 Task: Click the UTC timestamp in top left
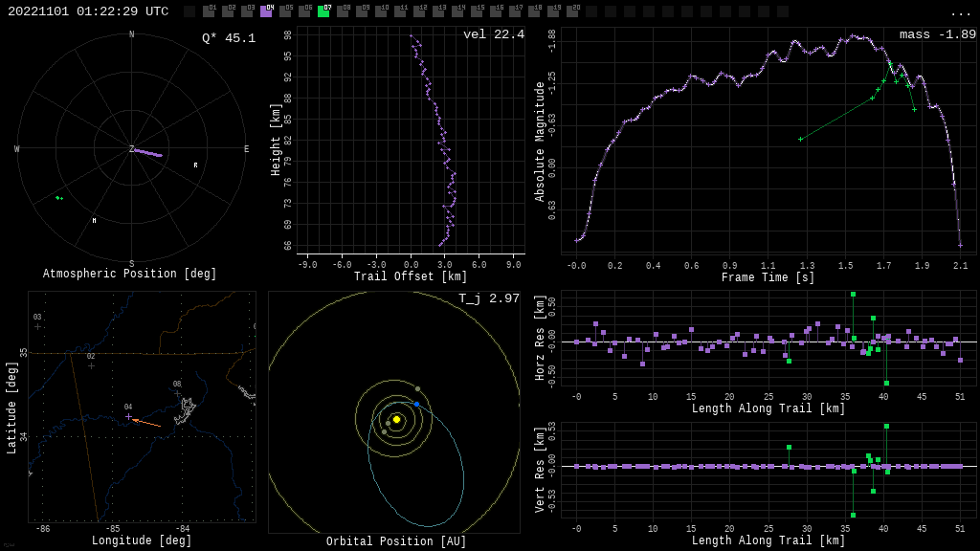point(88,11)
